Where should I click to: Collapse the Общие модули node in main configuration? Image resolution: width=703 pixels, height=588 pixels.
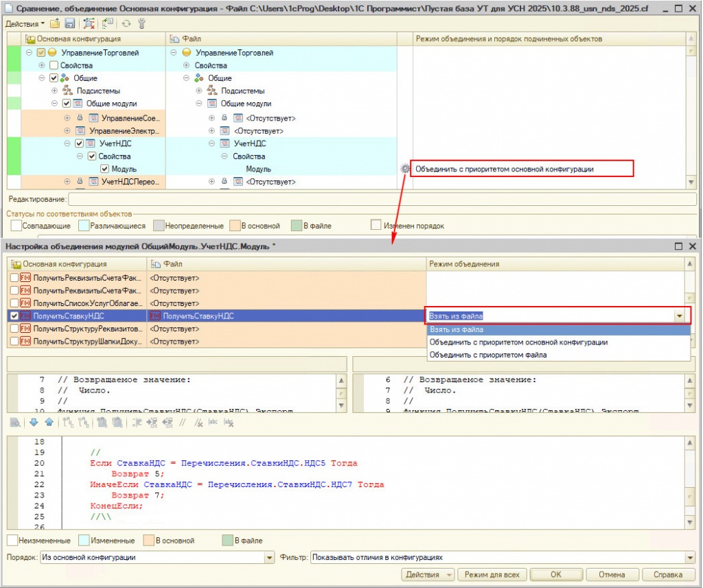(x=54, y=104)
